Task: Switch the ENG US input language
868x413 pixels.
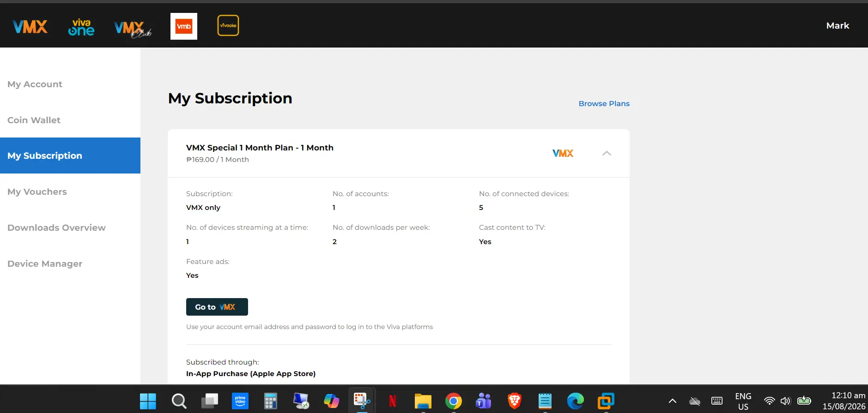Action: [743, 401]
